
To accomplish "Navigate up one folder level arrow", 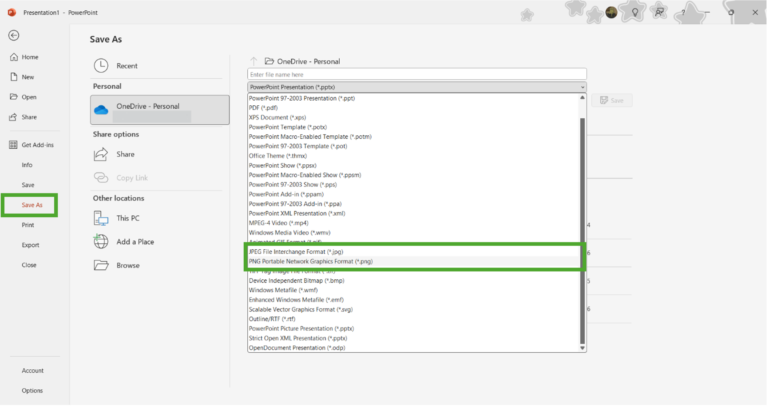I will pos(254,61).
